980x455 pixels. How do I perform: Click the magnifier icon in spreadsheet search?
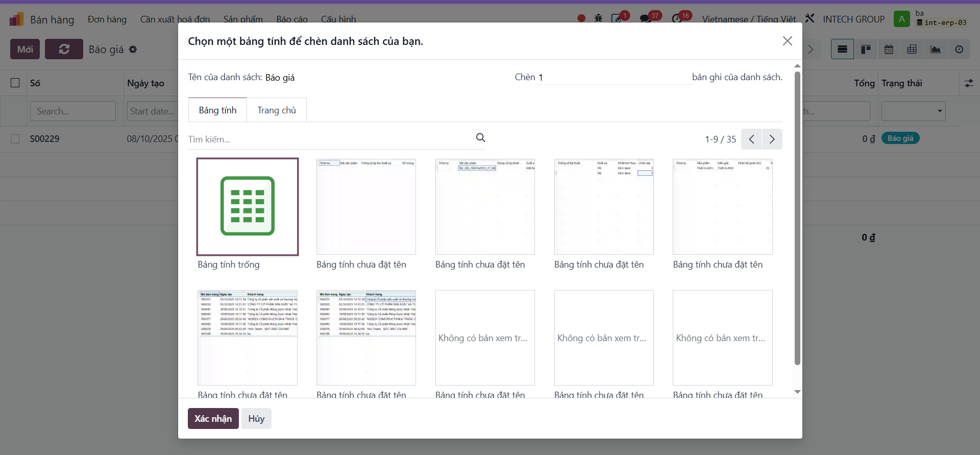point(480,138)
